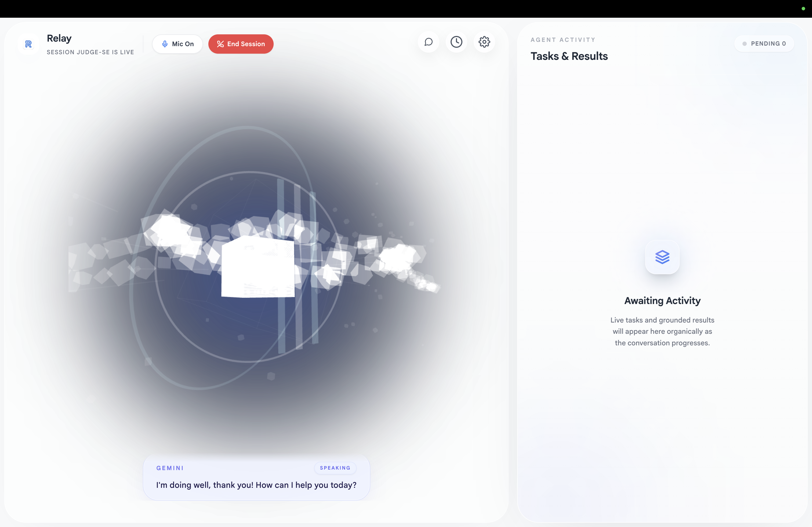Click Gemini's transcript message text
The height and width of the screenshot is (527, 812).
(256, 485)
